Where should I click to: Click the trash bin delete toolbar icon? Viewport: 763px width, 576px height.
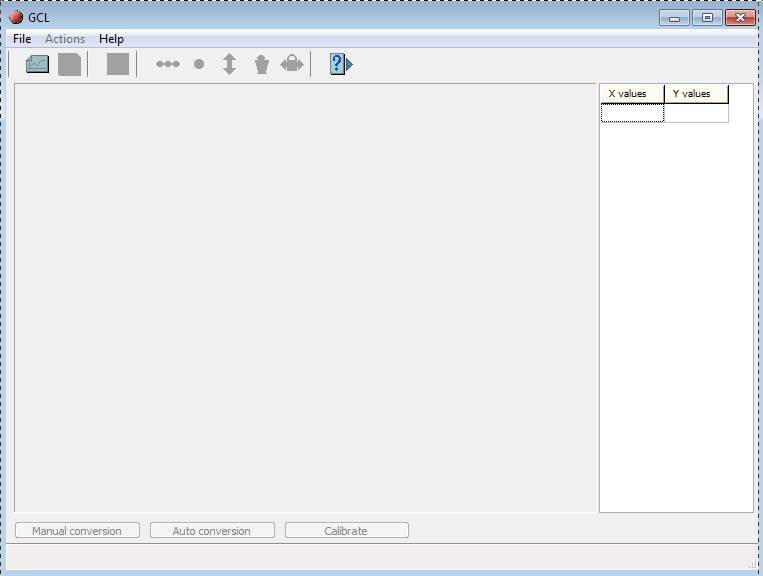pos(262,64)
